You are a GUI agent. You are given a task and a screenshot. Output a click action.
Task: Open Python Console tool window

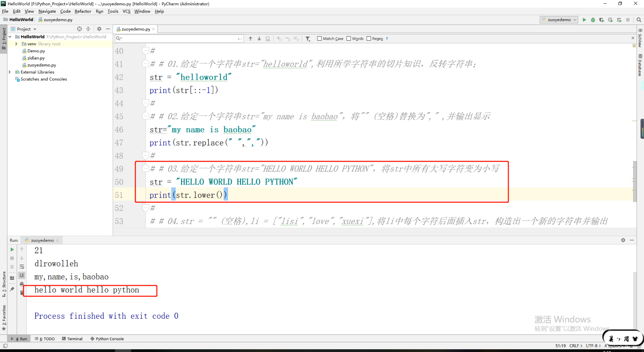point(107,339)
